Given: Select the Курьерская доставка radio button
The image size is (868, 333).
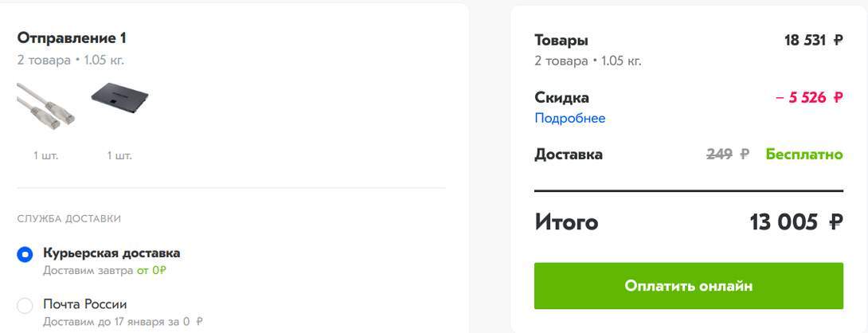Looking at the screenshot, I should 25,255.
